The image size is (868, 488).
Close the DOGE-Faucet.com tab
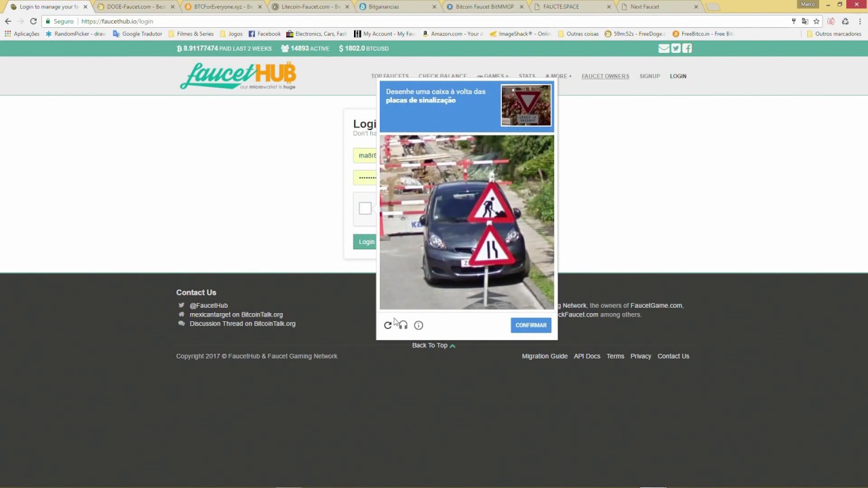(172, 7)
